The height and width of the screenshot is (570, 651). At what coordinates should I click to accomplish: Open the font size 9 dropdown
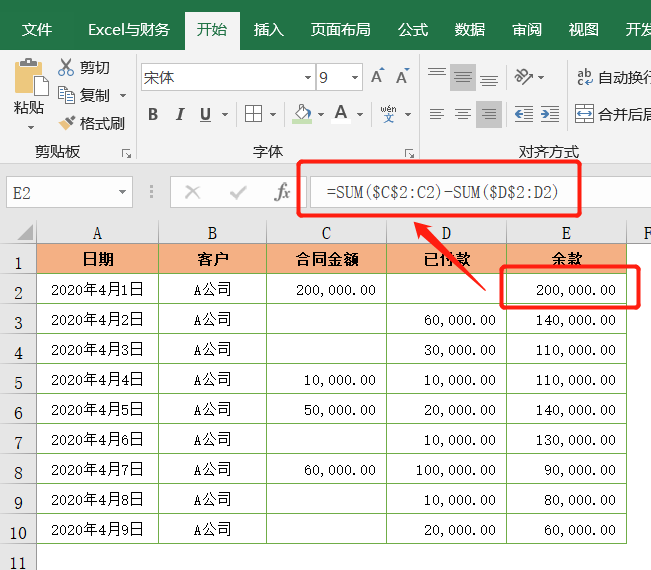355,77
